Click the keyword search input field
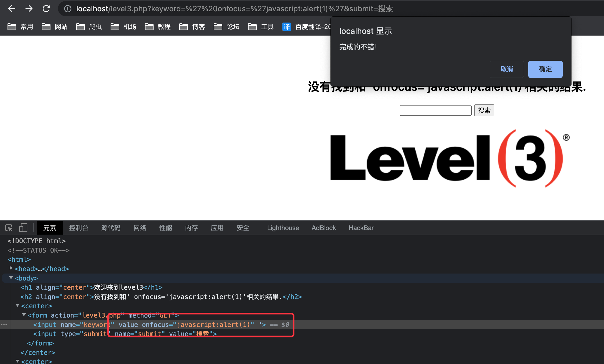Viewport: 604px width, 364px height. pyautogui.click(x=435, y=110)
